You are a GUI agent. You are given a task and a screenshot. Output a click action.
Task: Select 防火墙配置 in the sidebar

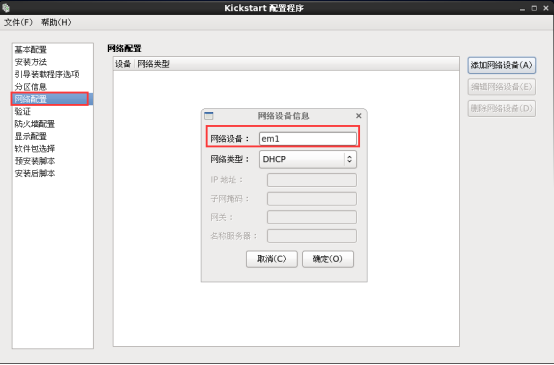53,124
